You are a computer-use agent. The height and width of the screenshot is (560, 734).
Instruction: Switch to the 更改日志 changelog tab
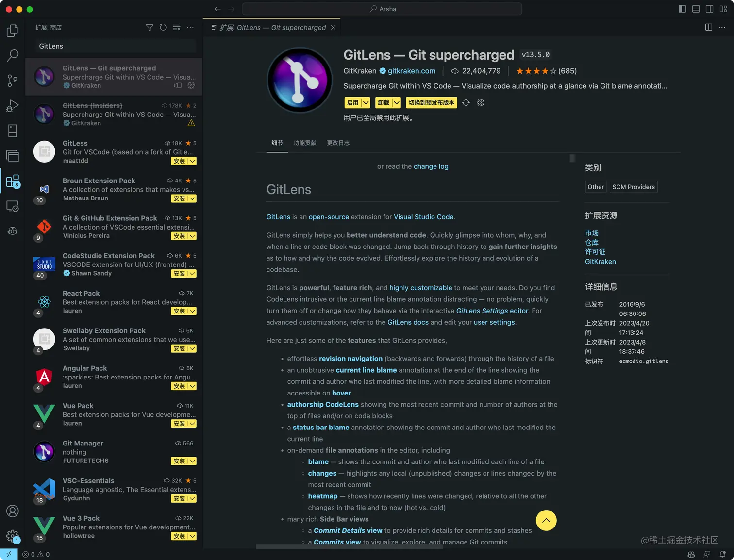coord(338,143)
